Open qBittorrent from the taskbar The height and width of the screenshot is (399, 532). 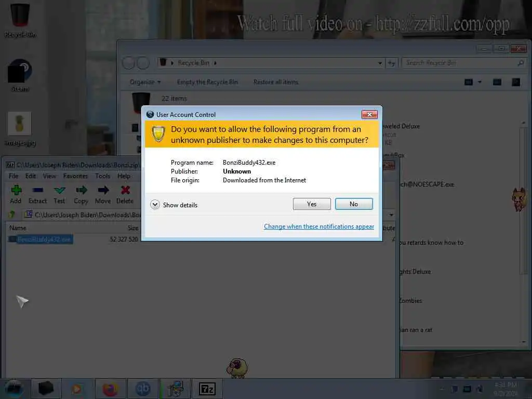click(x=142, y=389)
